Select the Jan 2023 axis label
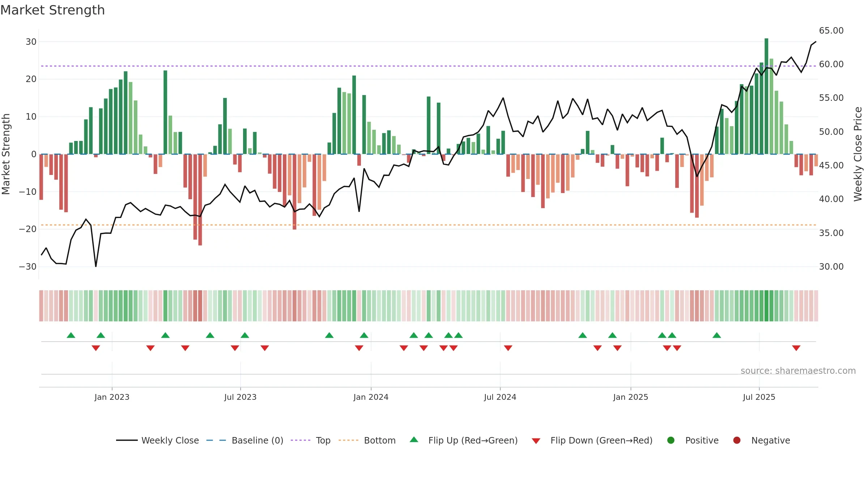Viewport: 868px width, 488px height. coord(112,397)
